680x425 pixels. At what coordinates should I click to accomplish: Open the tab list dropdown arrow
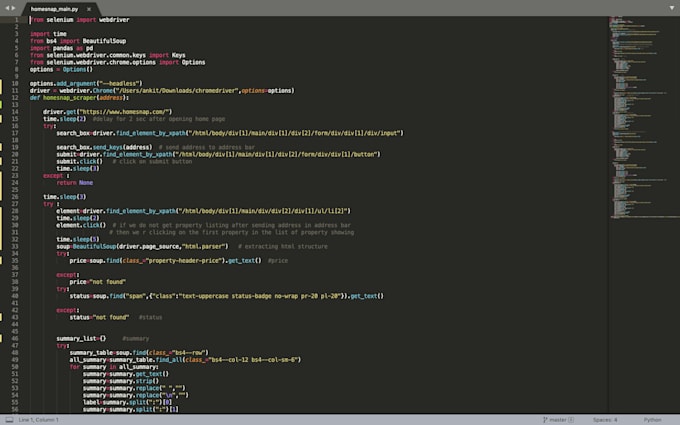pyautogui.click(x=672, y=8)
